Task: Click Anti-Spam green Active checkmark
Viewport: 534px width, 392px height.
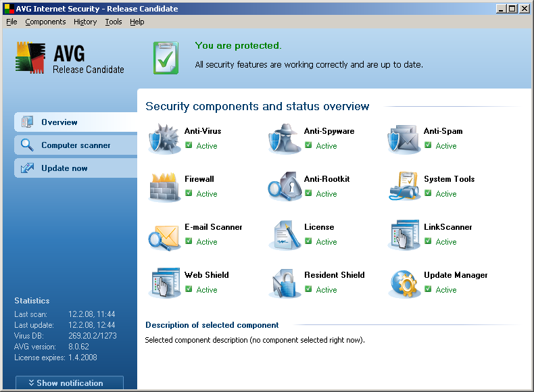Action: coord(428,145)
